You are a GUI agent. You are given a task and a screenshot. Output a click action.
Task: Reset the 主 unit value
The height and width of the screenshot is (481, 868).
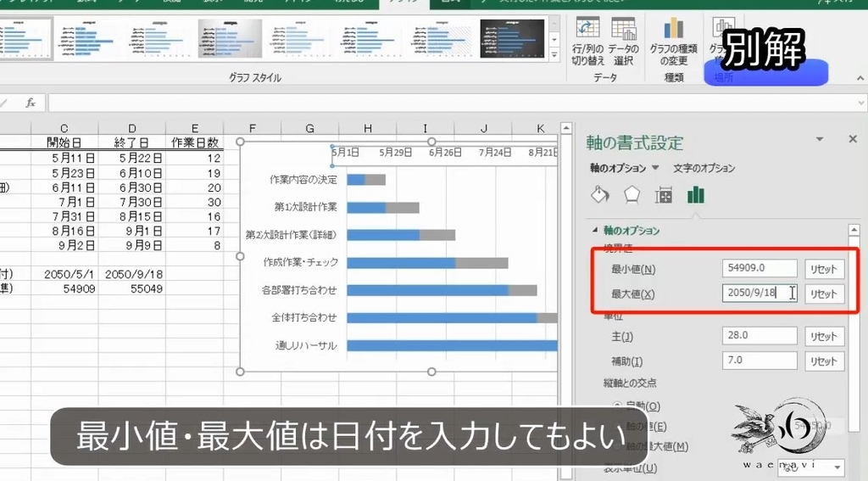click(824, 337)
